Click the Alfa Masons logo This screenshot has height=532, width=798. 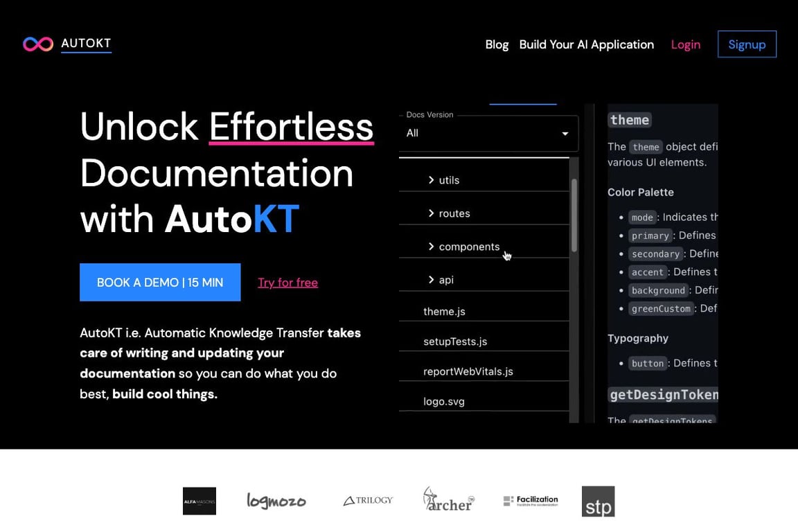199,501
